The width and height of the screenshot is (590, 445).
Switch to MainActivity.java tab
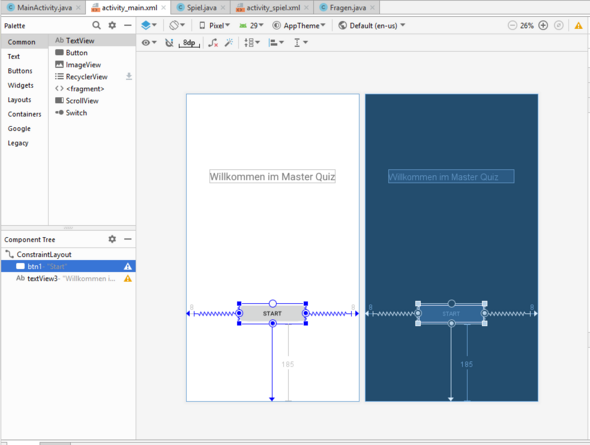(x=44, y=7)
